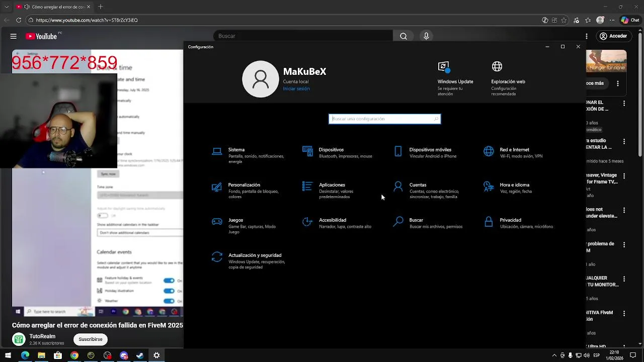Click the Windows Update shortcut tile
The width and height of the screenshot is (644, 362).
(x=455, y=79)
